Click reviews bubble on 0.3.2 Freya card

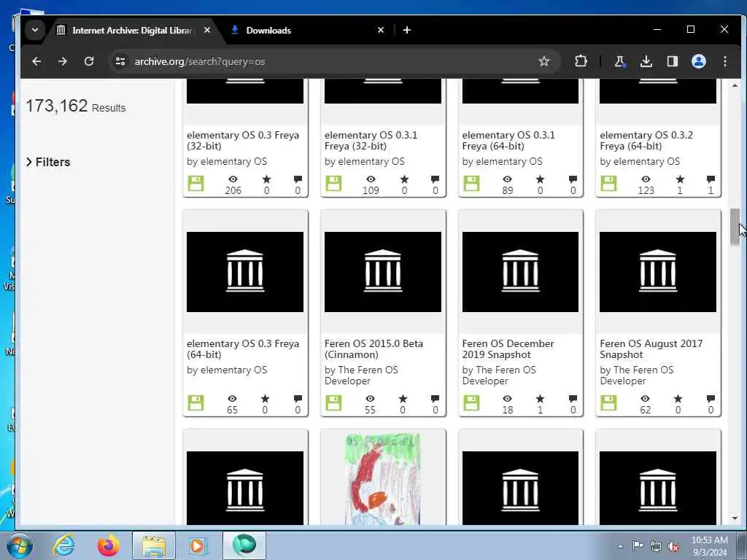711,179
